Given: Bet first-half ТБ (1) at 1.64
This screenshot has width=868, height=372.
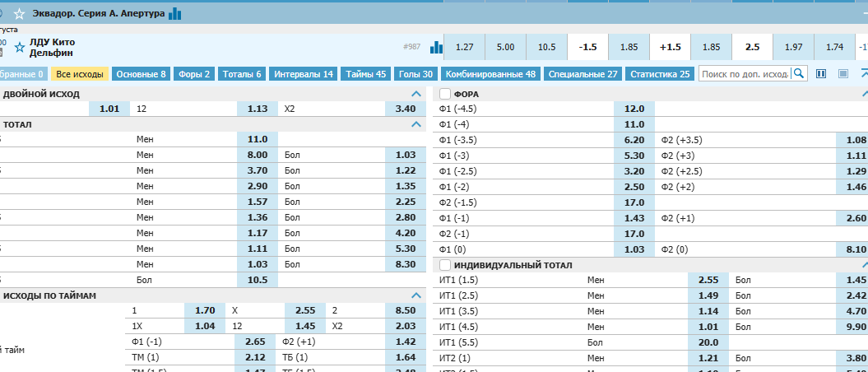Looking at the screenshot, I should [x=406, y=357].
